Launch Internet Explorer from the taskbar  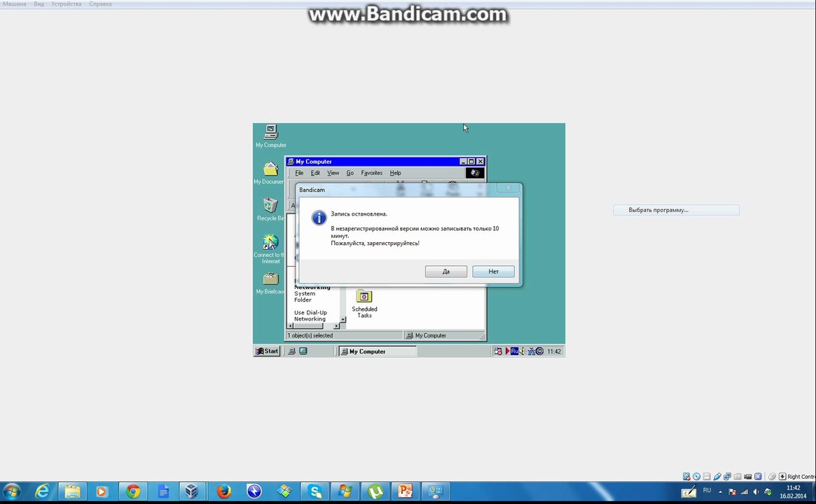pos(42,491)
